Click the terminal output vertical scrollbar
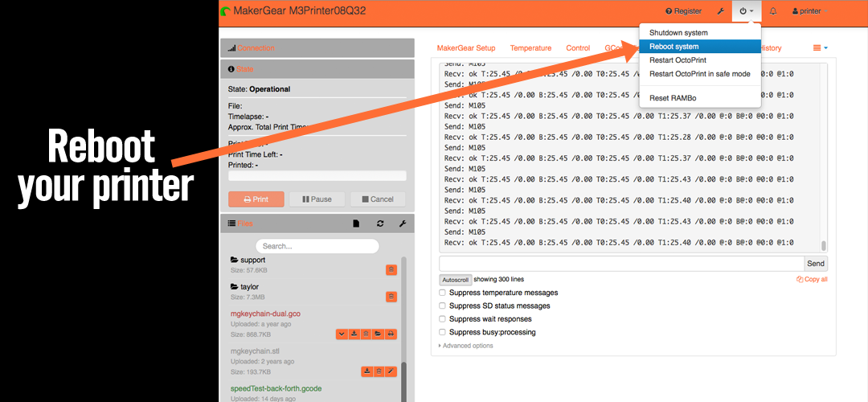The width and height of the screenshot is (868, 402). click(x=823, y=246)
